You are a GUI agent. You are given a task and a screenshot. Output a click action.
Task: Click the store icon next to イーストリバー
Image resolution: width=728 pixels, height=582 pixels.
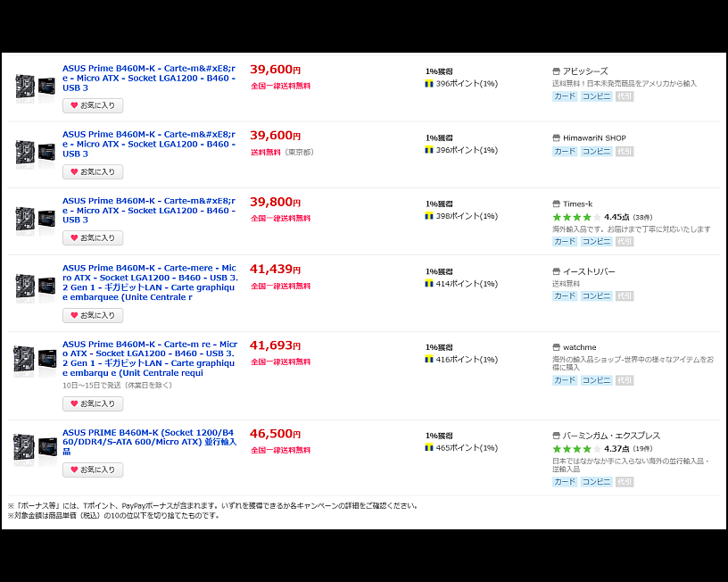(558, 271)
